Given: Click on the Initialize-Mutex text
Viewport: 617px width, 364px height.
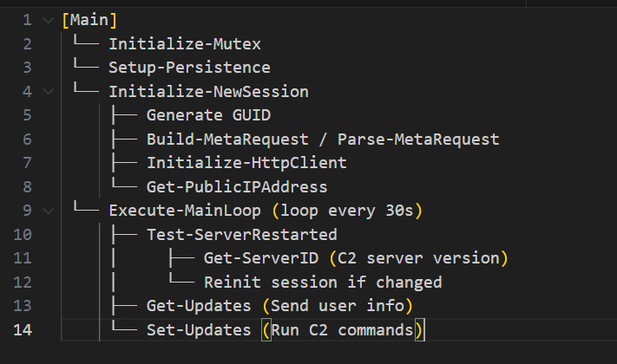Looking at the screenshot, I should click(185, 43).
